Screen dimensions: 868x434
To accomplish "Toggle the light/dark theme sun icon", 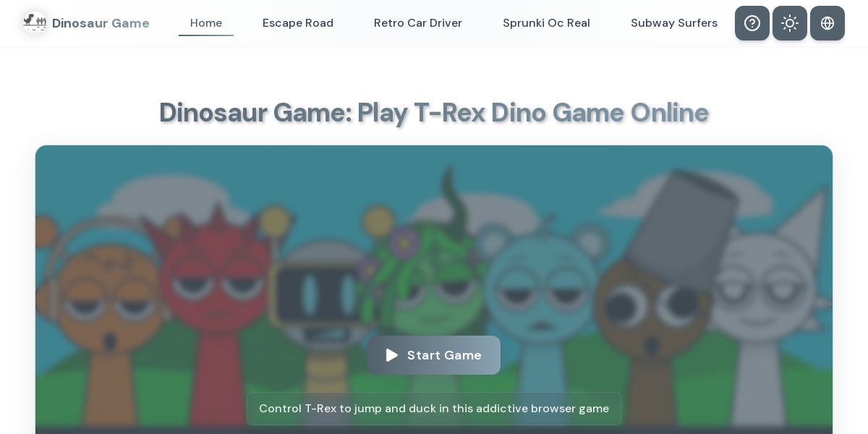I will pyautogui.click(x=790, y=23).
